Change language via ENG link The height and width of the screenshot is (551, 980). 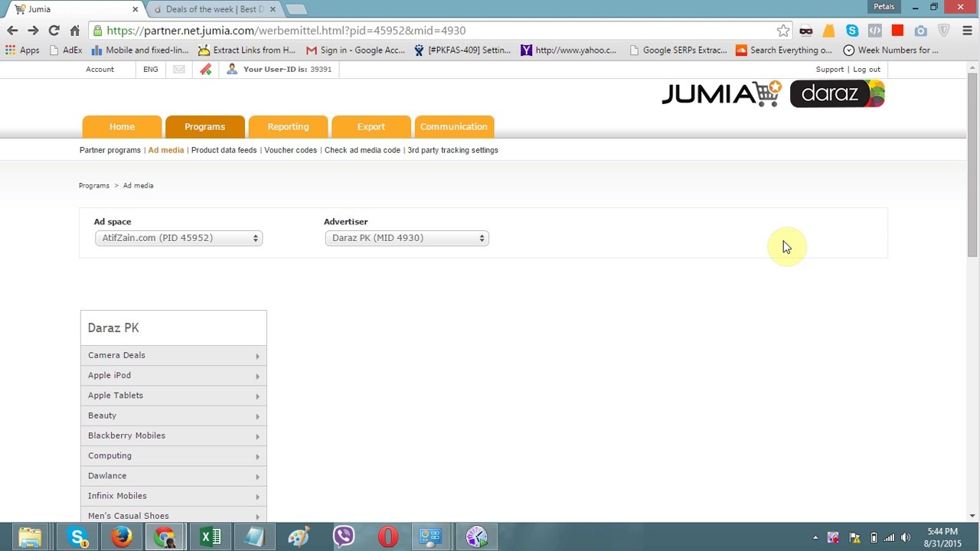point(151,70)
